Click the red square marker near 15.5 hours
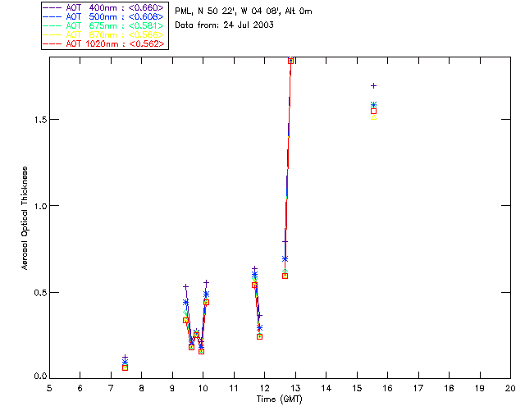This screenshot has width=525, height=420. coord(374,112)
